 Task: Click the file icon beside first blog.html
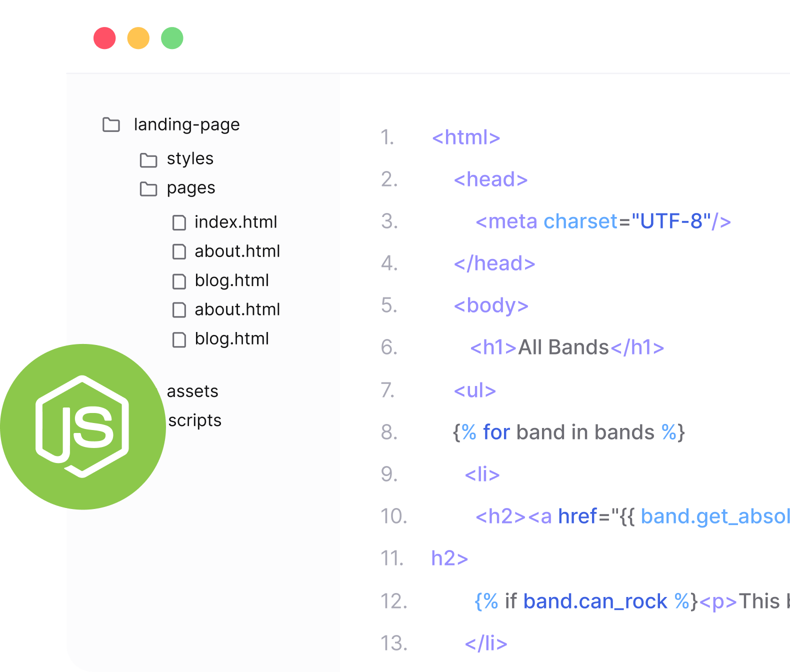tap(179, 281)
